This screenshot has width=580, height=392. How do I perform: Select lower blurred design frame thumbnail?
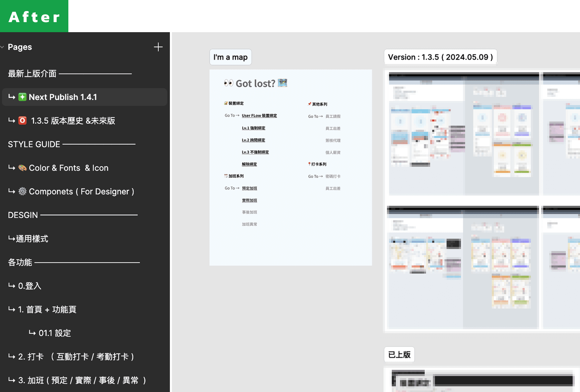tap(463, 267)
